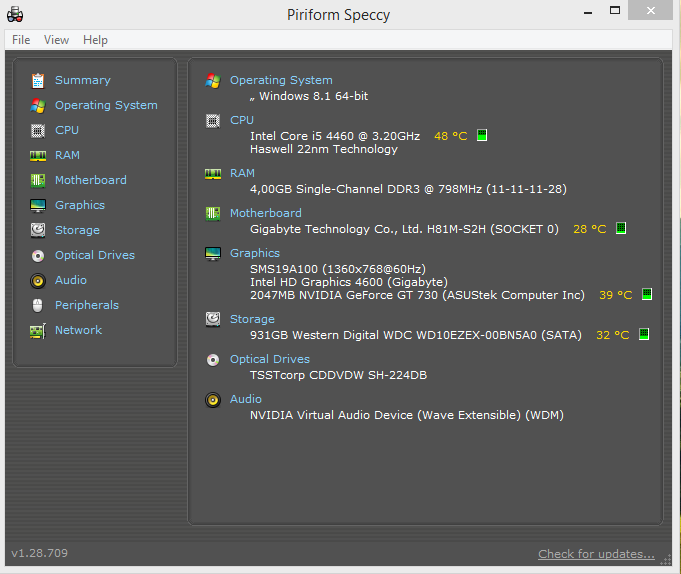The image size is (681, 574).
Task: Click the TSSTcorp CDDVDW SH-224DB text
Action: pyautogui.click(x=338, y=375)
